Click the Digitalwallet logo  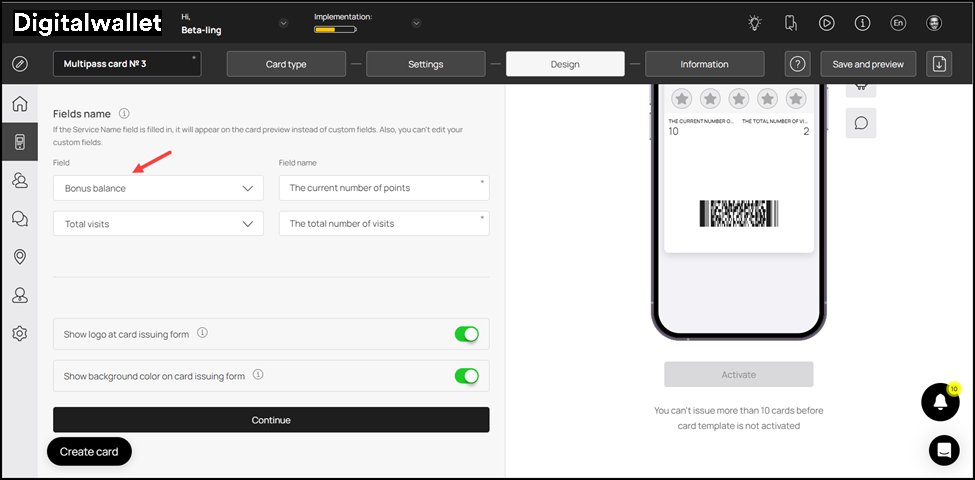click(88, 23)
